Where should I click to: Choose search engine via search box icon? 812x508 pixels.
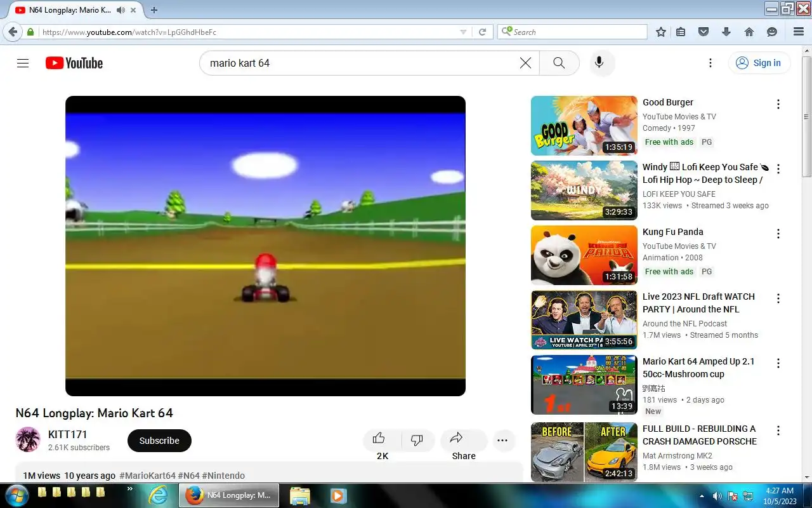[506, 31]
